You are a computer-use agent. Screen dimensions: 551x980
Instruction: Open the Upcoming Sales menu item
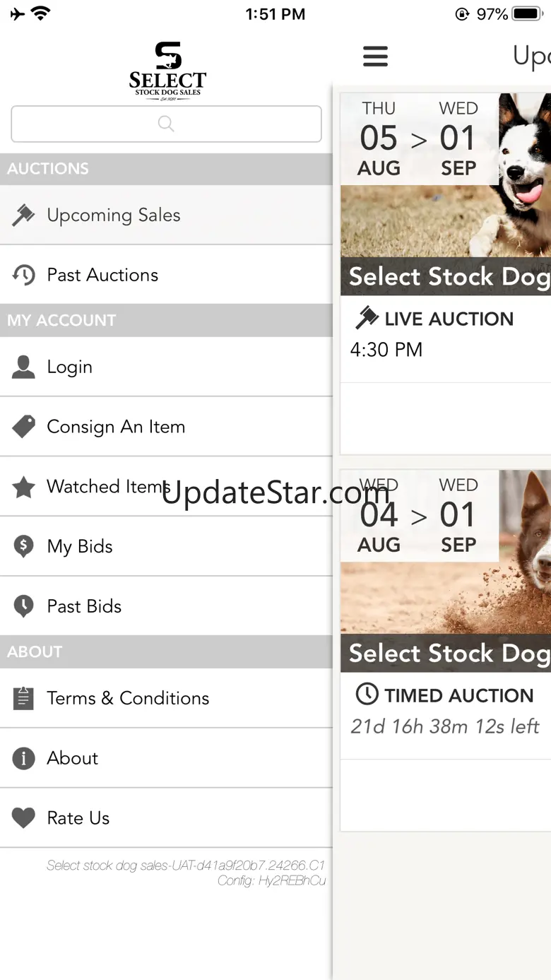coord(114,216)
